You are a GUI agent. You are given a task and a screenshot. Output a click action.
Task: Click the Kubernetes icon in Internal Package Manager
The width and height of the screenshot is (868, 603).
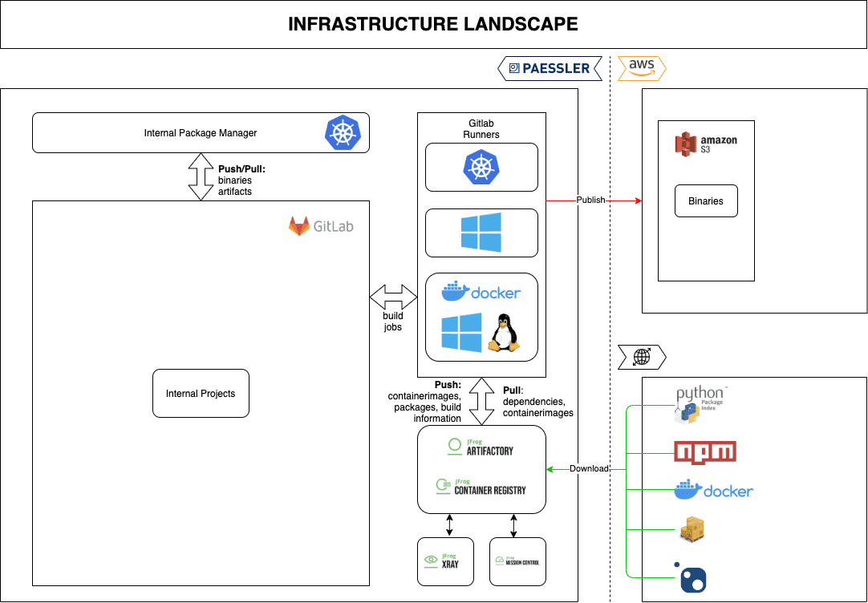[343, 133]
